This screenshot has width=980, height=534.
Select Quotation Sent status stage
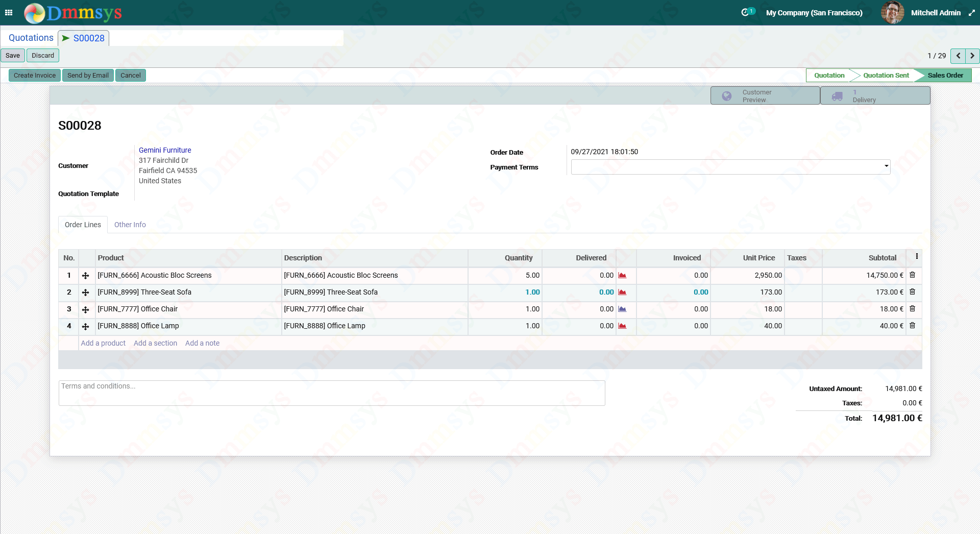(886, 75)
